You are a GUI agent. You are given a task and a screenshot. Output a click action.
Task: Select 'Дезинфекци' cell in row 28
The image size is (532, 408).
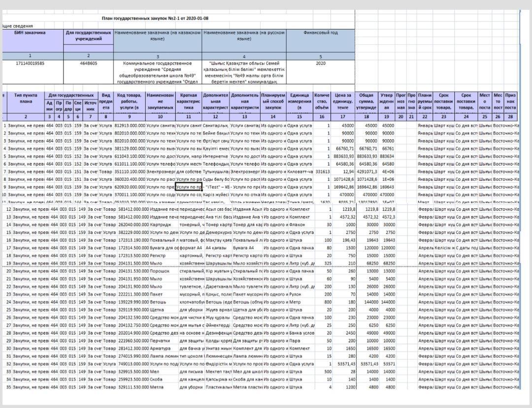219,333
